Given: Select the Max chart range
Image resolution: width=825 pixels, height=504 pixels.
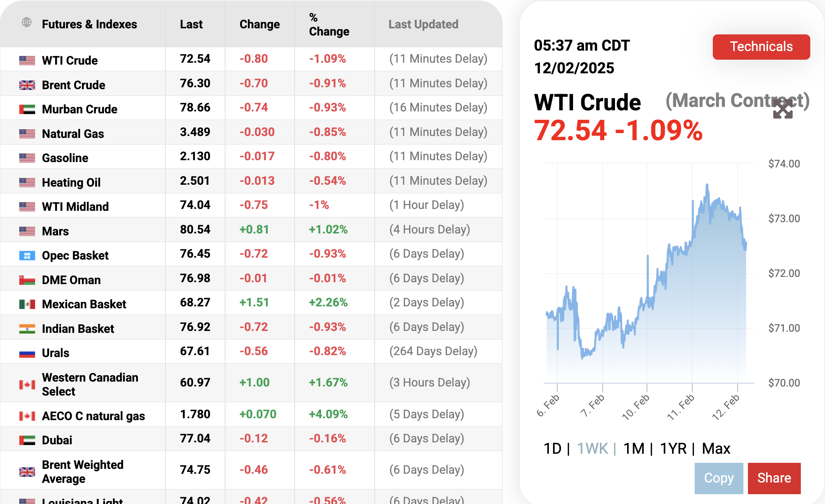Looking at the screenshot, I should [x=716, y=448].
